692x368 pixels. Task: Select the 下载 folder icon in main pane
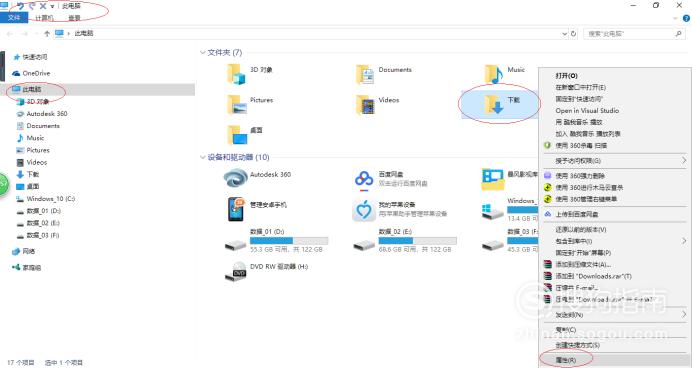493,105
